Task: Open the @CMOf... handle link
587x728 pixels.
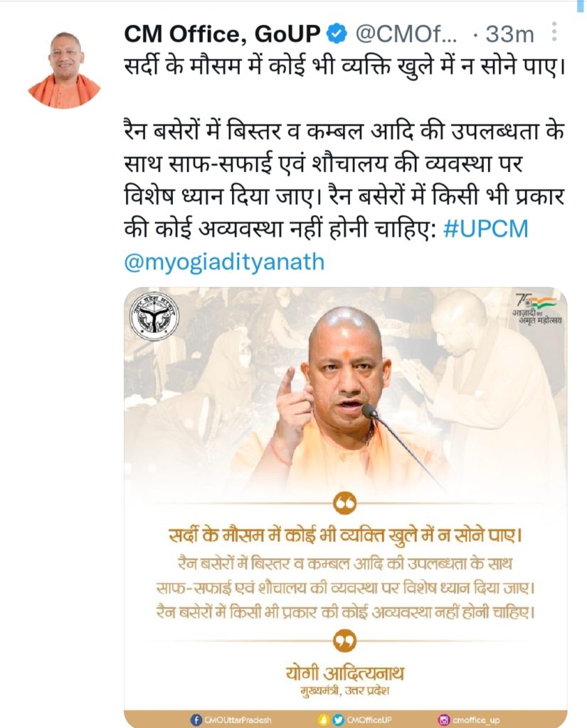Action: point(406,34)
